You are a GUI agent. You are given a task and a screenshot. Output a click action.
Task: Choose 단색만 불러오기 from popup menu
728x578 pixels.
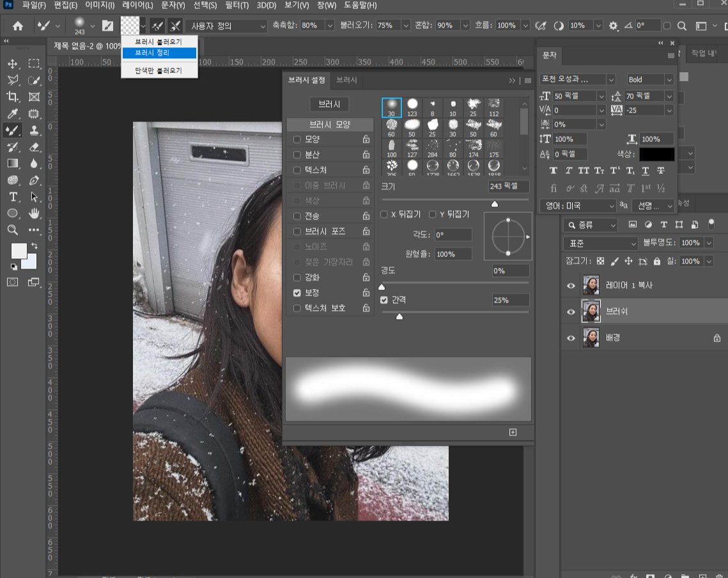coord(159,70)
